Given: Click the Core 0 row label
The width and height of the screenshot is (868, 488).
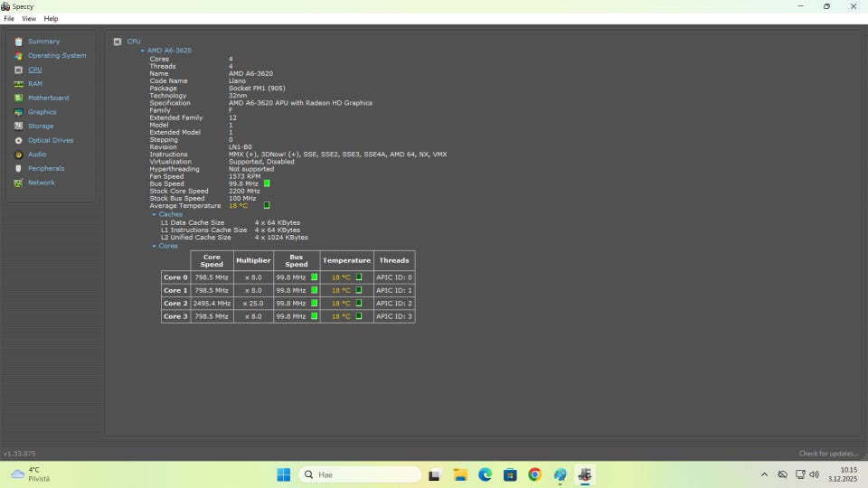Looking at the screenshot, I should (175, 277).
